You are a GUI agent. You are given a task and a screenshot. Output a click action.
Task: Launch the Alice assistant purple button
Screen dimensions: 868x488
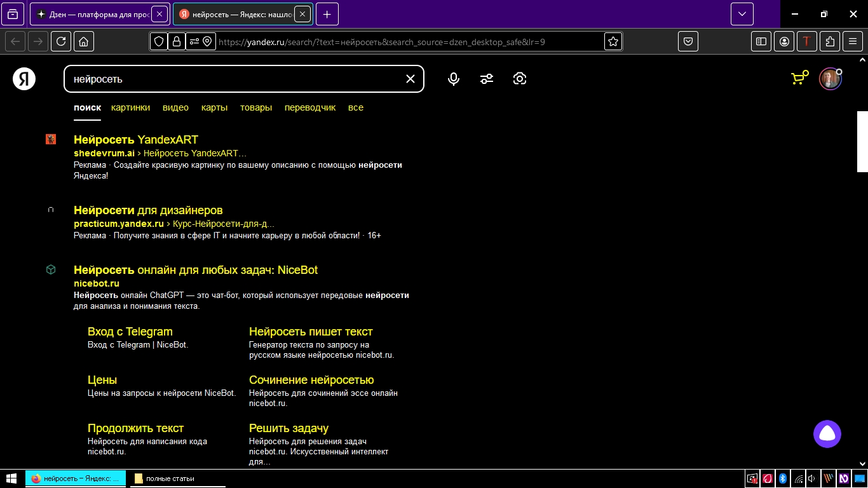tap(827, 434)
